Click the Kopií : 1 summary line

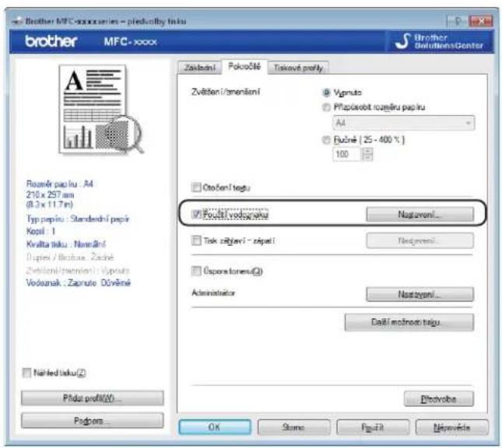(40, 231)
